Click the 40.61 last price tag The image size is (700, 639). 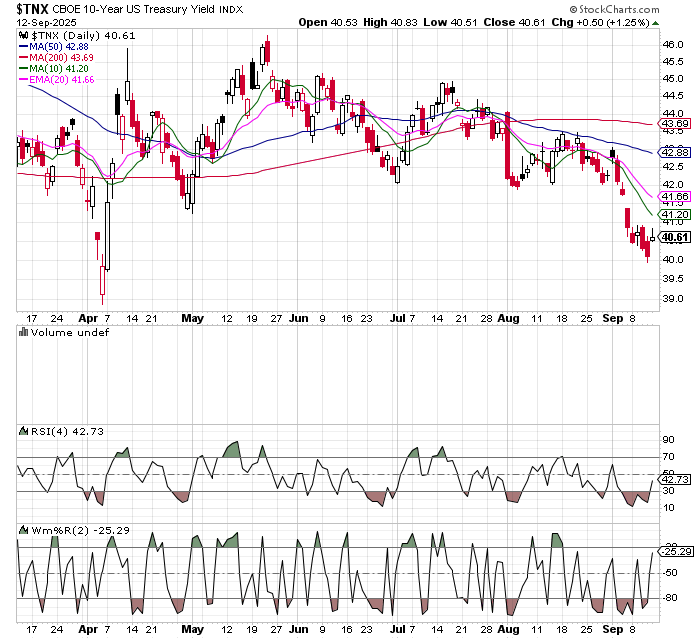click(x=675, y=237)
